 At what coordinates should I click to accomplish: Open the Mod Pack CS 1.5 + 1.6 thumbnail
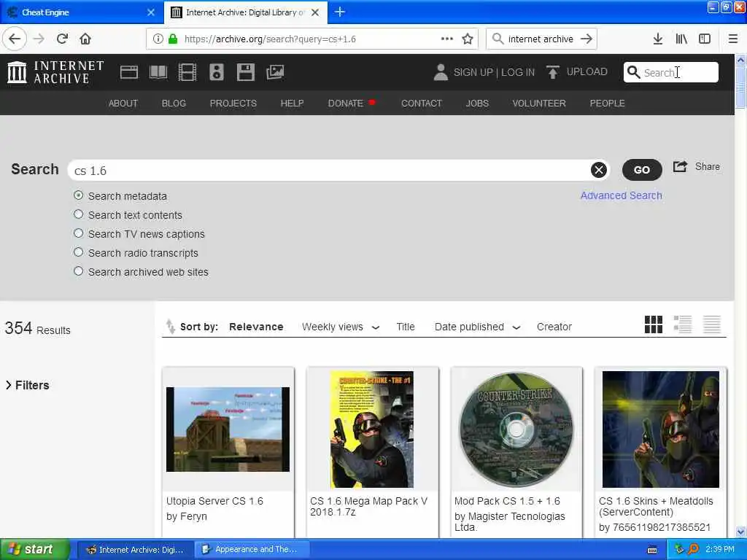(516, 429)
